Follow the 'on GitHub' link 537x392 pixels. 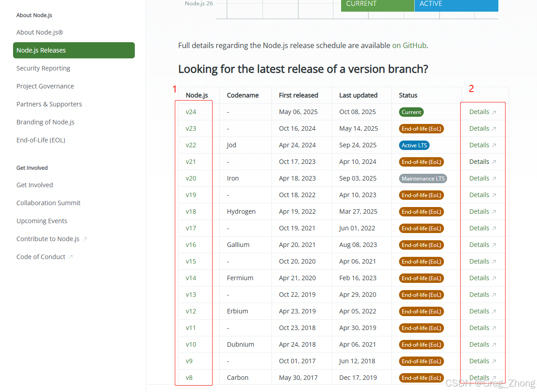pos(409,45)
